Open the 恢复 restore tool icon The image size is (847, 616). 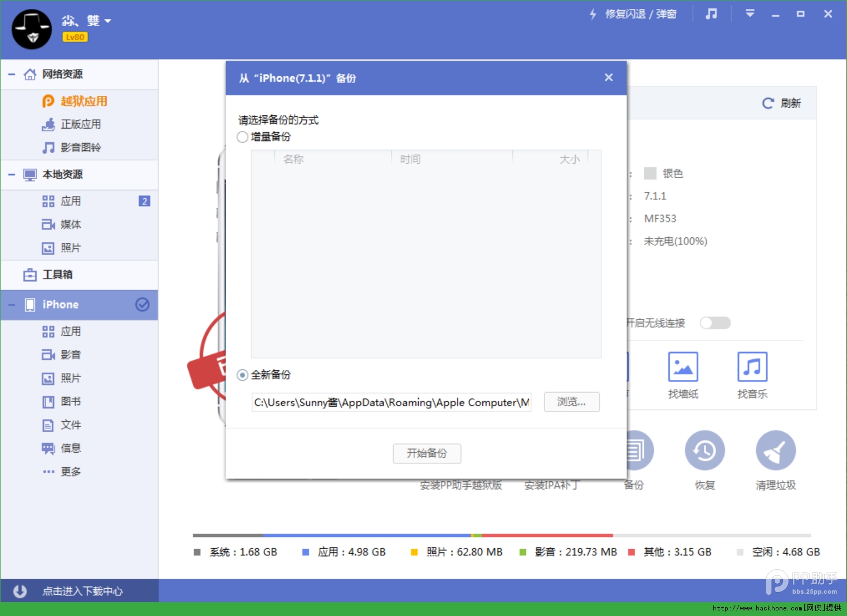(x=704, y=451)
